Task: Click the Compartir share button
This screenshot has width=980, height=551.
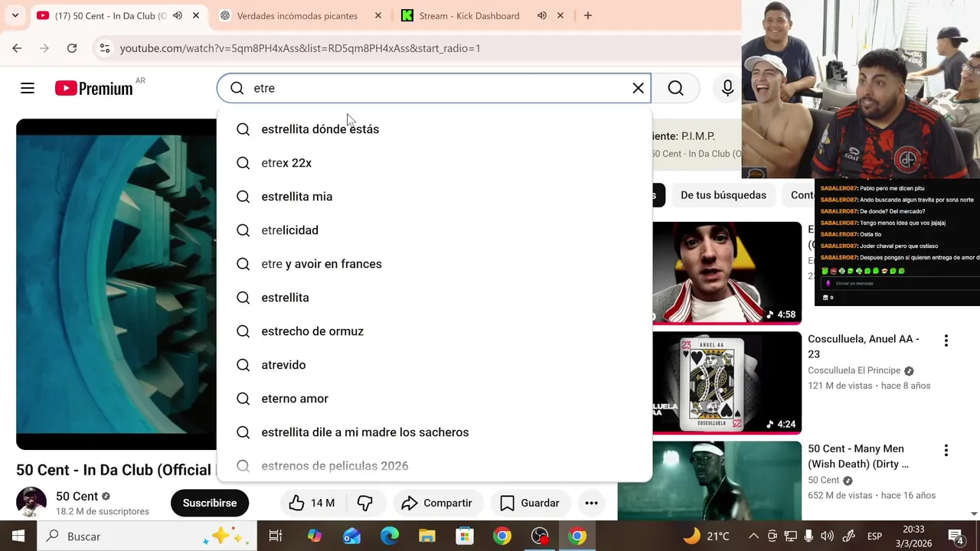Action: coord(436,503)
